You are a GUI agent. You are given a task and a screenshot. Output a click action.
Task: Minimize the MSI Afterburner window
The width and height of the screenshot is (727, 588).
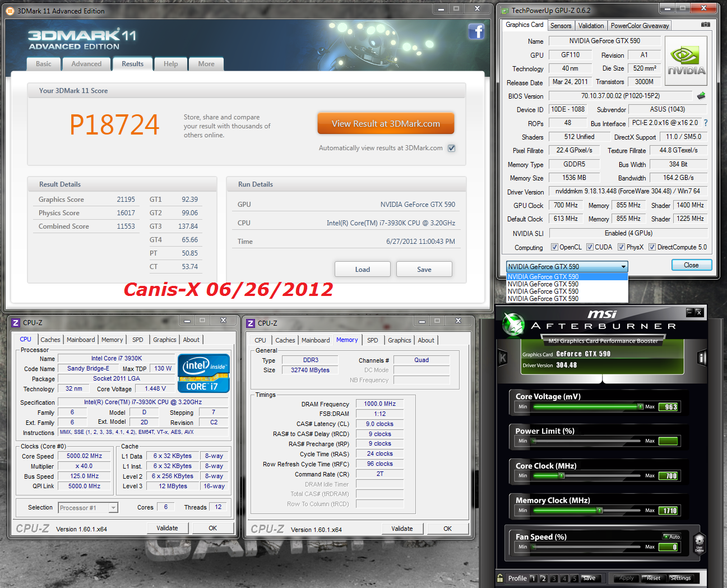(x=689, y=312)
